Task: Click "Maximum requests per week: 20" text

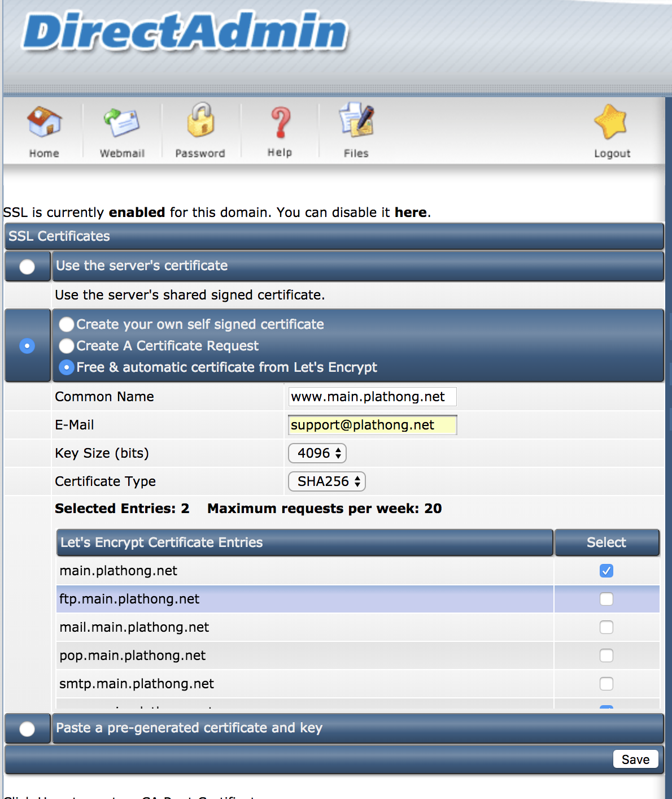Action: coord(325,509)
